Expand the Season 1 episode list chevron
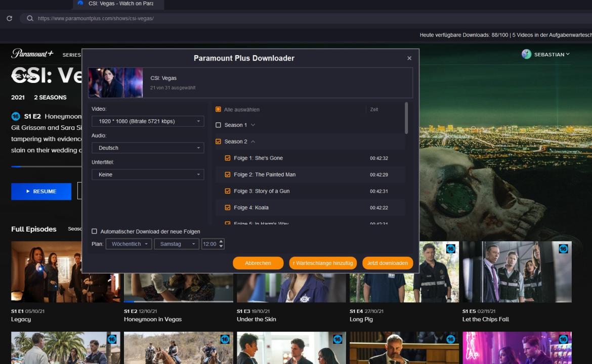592x364 pixels. (x=253, y=125)
